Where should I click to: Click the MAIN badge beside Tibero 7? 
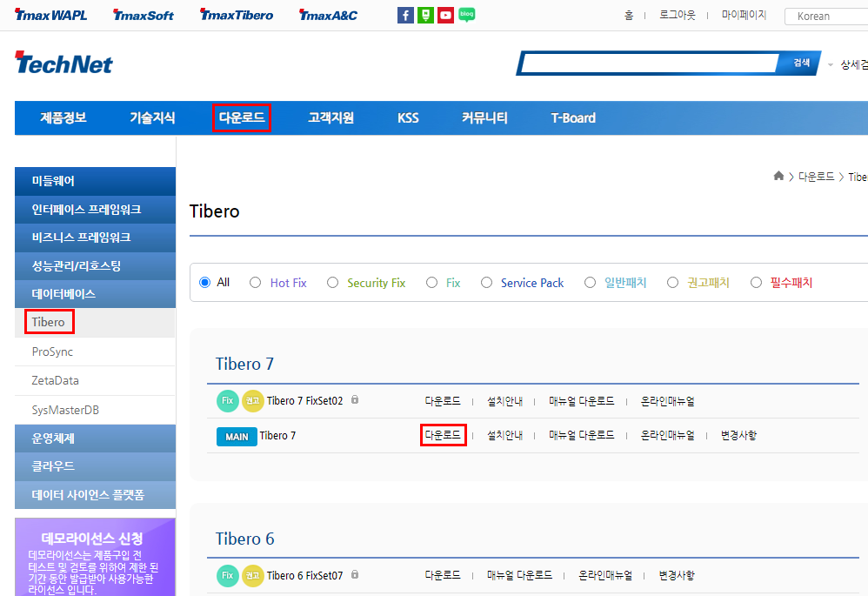click(237, 437)
